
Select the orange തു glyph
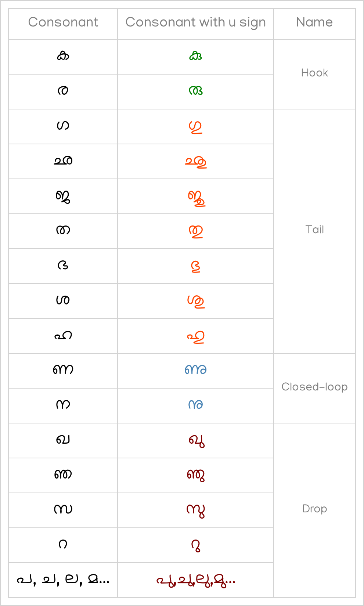point(195,231)
